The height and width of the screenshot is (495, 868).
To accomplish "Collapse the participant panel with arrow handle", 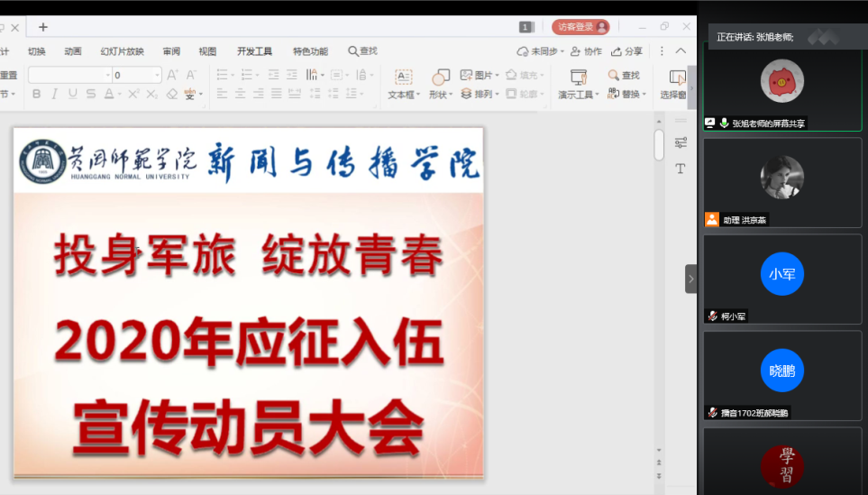I will tap(690, 279).
